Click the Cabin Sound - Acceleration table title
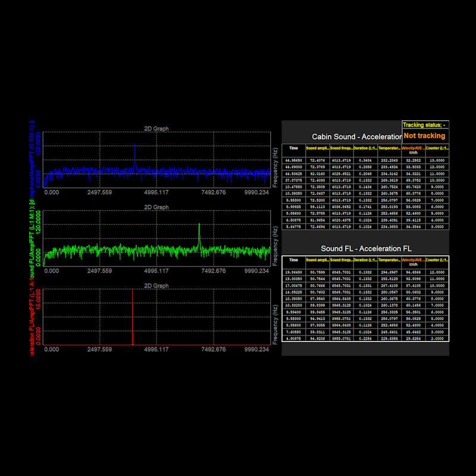The width and height of the screenshot is (476, 476). pyautogui.click(x=356, y=137)
